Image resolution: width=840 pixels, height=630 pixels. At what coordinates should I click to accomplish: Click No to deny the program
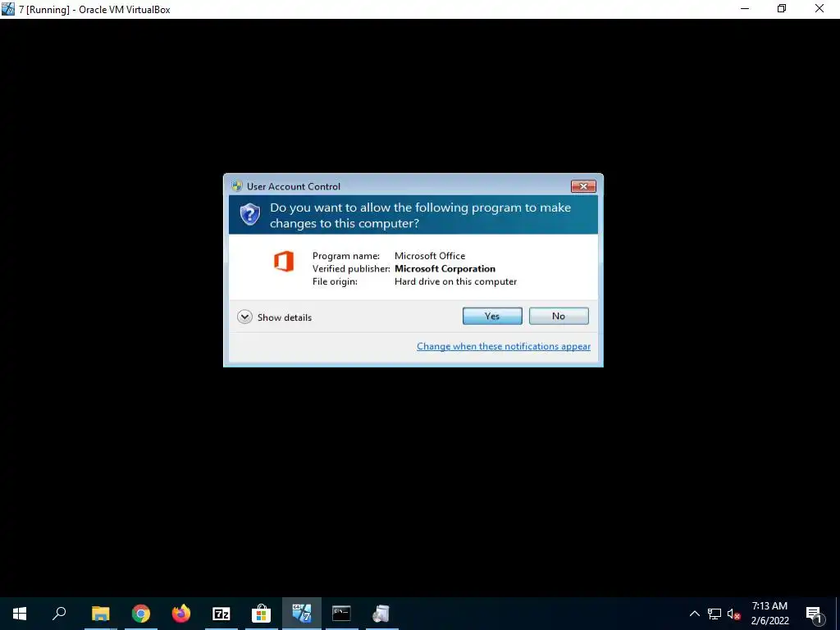(x=559, y=316)
